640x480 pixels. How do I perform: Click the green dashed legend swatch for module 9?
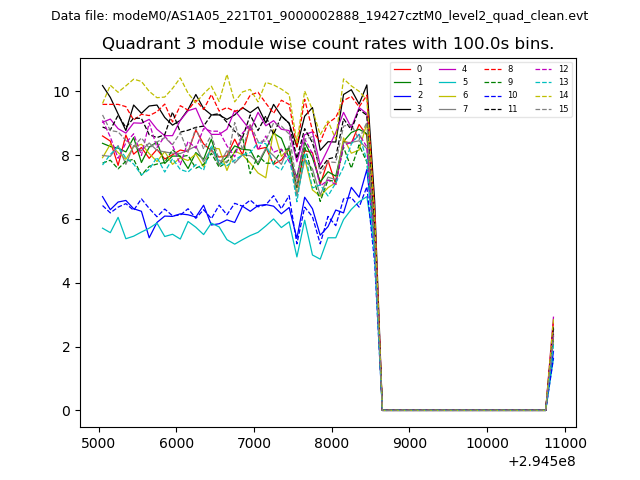tap(494, 82)
